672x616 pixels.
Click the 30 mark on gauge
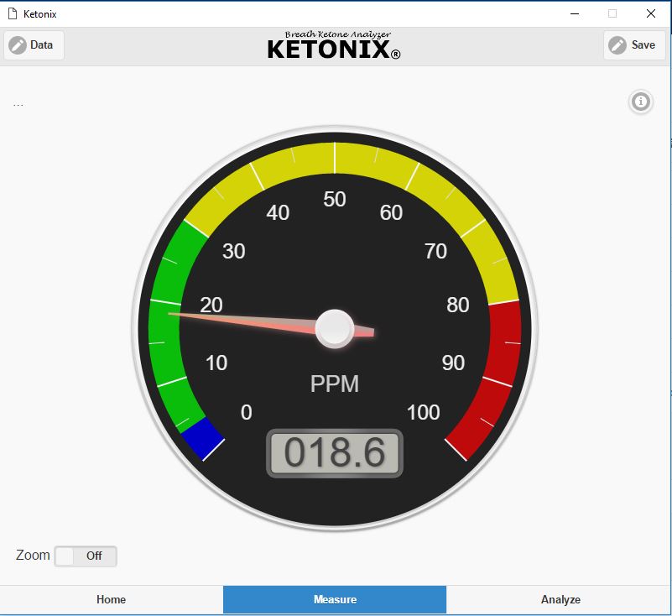(233, 251)
